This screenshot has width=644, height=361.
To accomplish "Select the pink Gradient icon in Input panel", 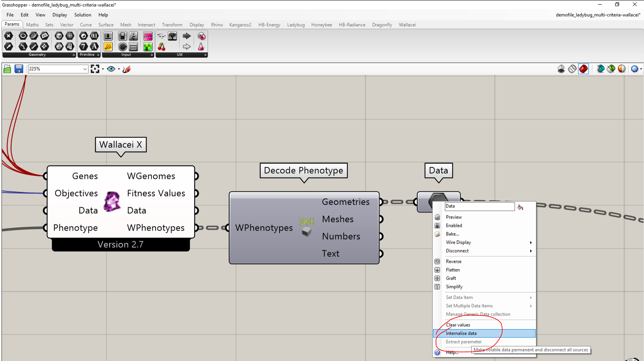I will (x=148, y=36).
